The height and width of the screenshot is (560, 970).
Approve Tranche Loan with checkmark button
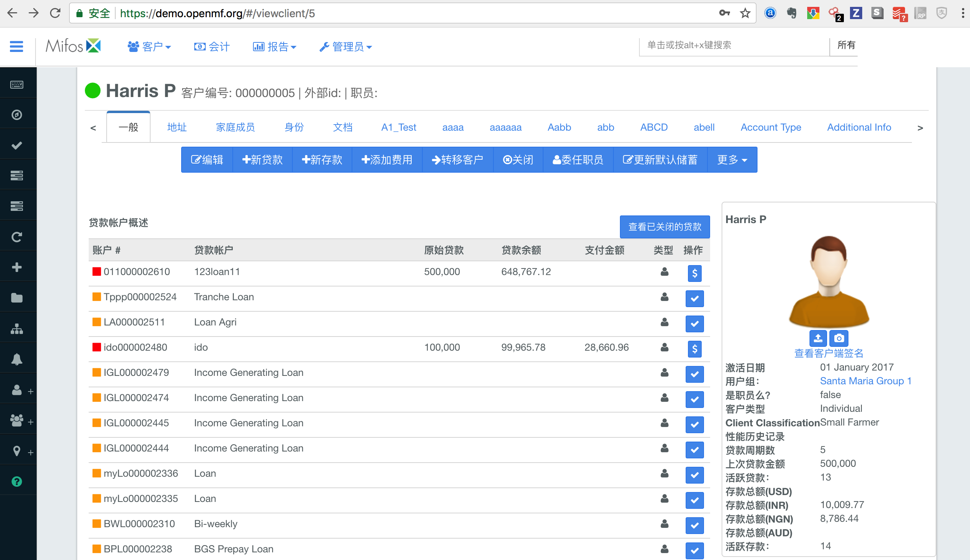pyautogui.click(x=694, y=298)
